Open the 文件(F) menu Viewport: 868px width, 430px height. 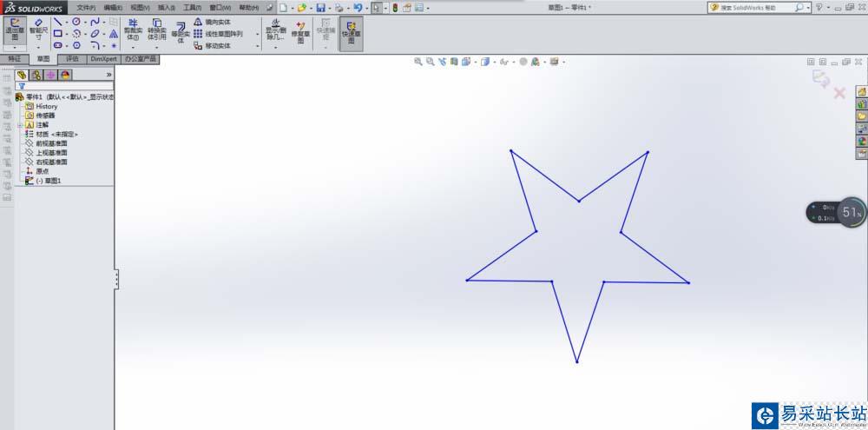coord(86,8)
